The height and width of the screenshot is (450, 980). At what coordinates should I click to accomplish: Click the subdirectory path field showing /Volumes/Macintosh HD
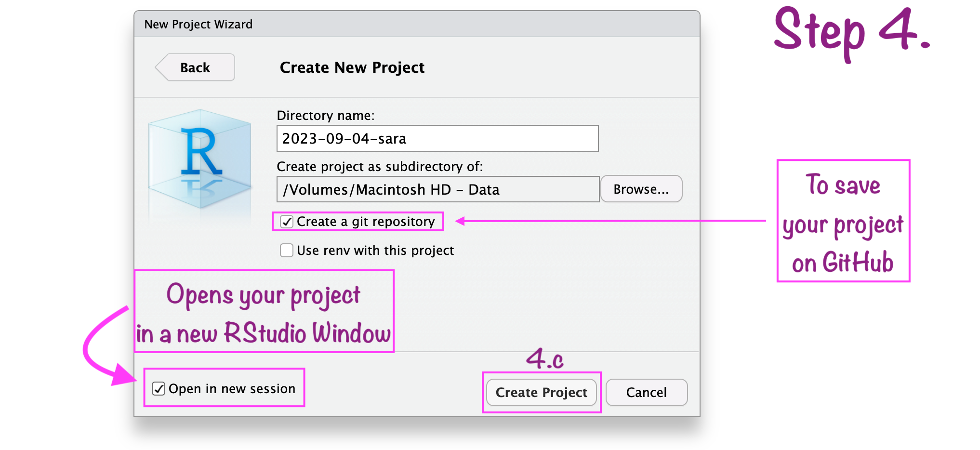point(437,189)
